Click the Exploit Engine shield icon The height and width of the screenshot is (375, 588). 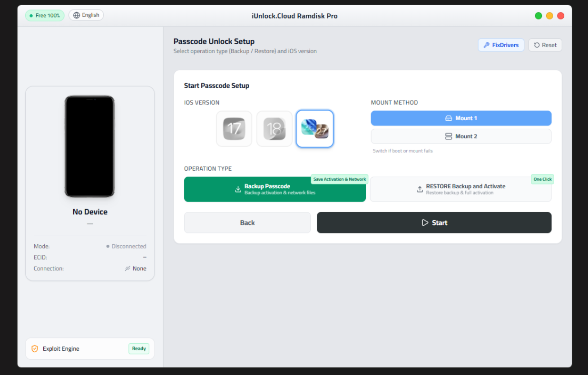tap(34, 349)
